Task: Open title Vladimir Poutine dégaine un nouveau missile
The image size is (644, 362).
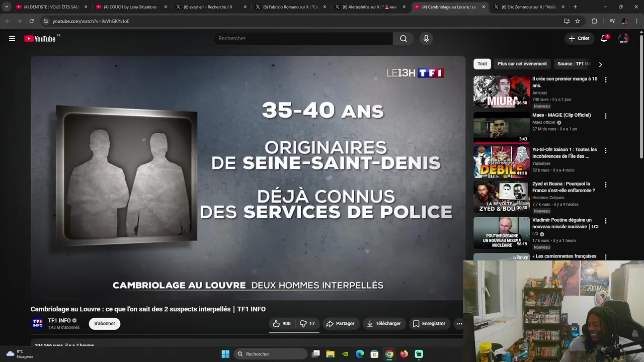Action: point(566,223)
